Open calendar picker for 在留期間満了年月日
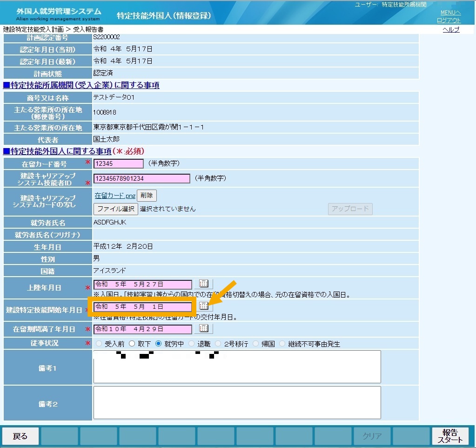476x448 pixels. coord(204,328)
